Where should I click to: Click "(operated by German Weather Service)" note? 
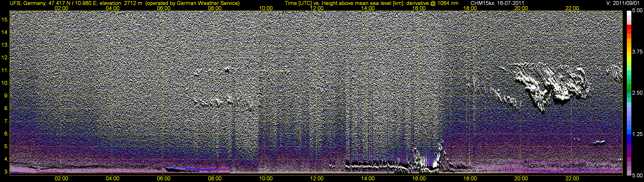click(193, 3)
